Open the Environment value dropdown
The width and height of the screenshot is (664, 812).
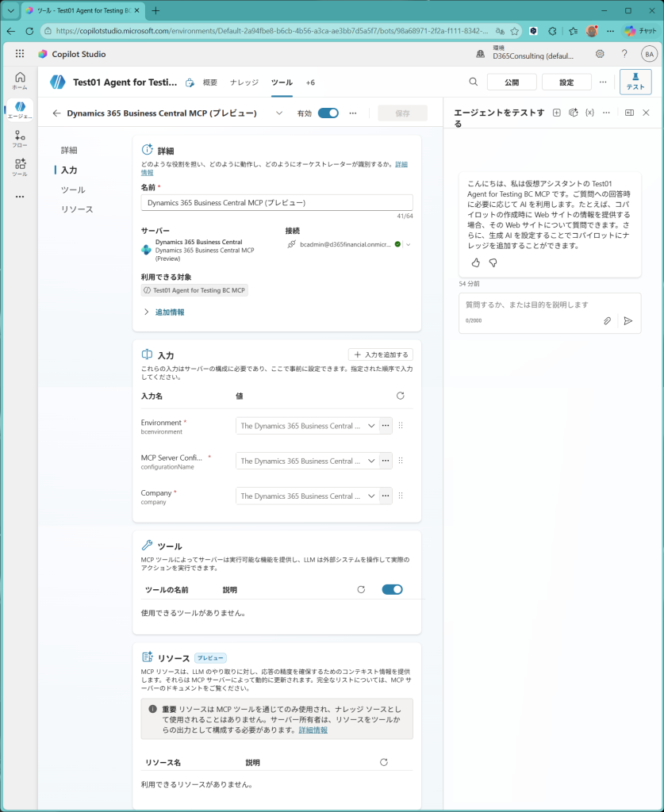(x=371, y=426)
